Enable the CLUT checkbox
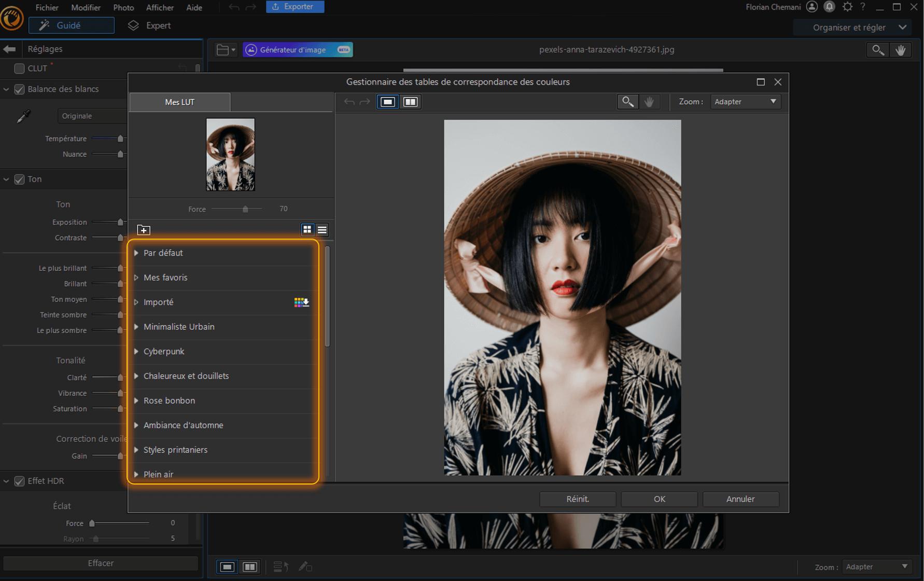The image size is (924, 581). pos(19,68)
